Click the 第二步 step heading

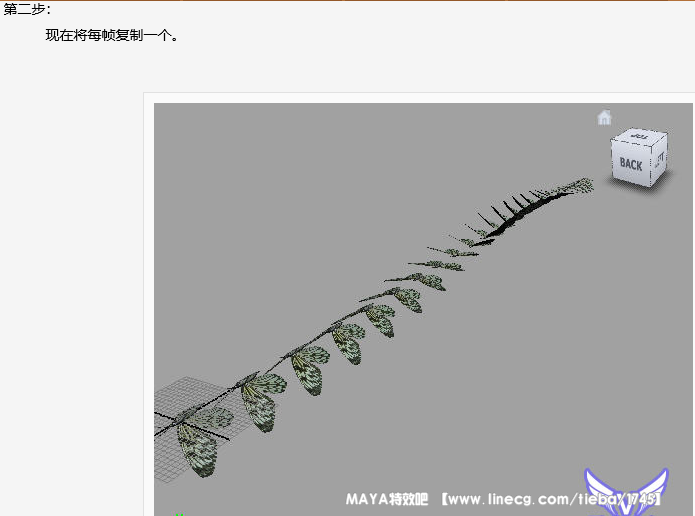pos(27,10)
